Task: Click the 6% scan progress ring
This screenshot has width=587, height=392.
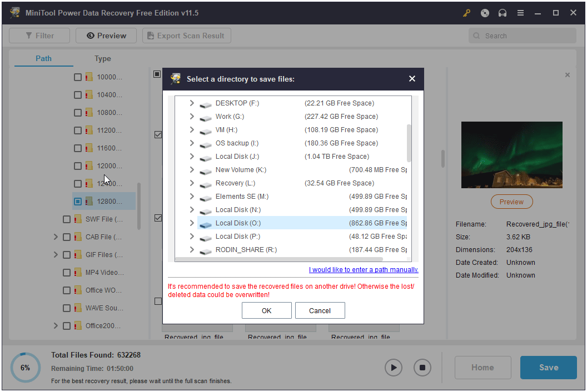Action: click(25, 368)
